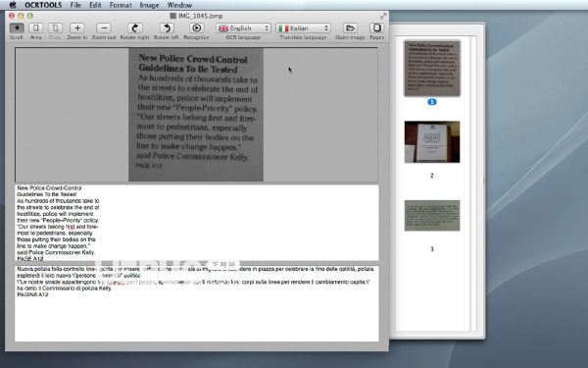Viewport: 588px width, 368px height.
Task: Click 'PAGINA A12' in translated text
Action: pyautogui.click(x=32, y=294)
